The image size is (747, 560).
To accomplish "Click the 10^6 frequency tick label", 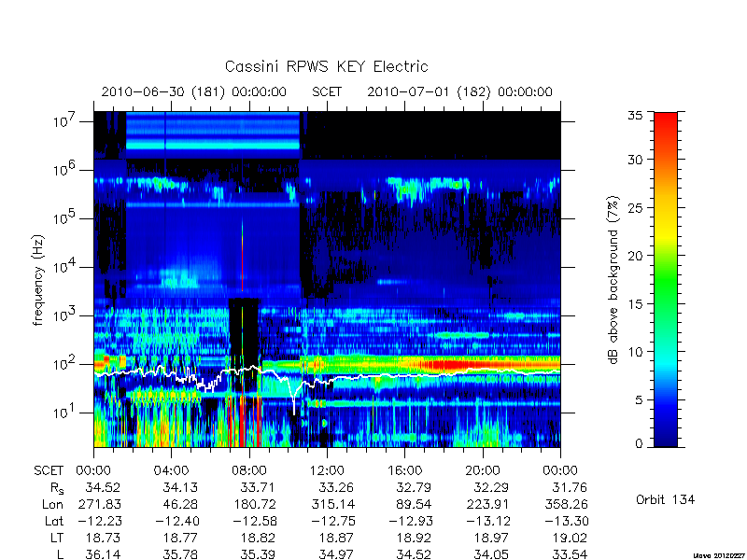I will click(65, 170).
